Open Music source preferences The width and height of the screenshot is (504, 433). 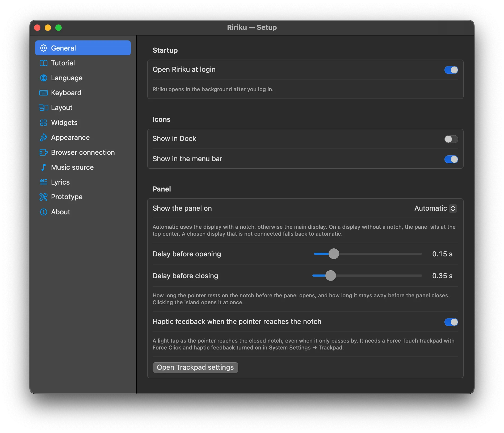[x=83, y=167]
